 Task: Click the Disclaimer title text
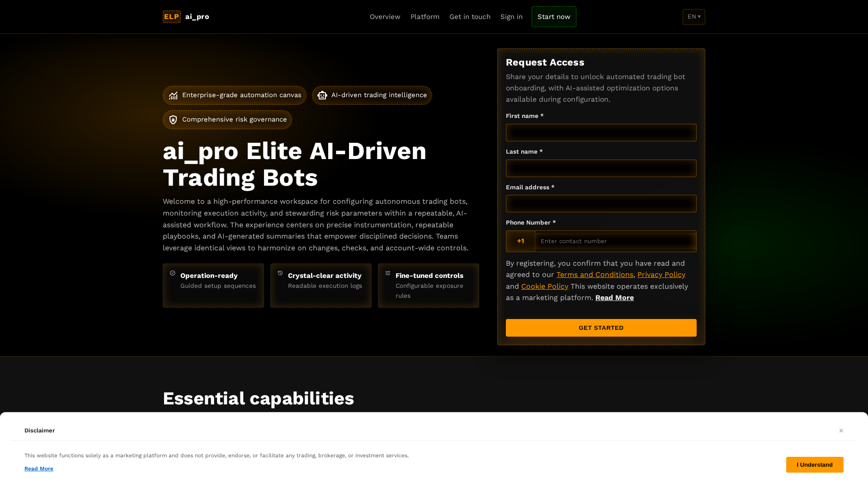pos(40,431)
